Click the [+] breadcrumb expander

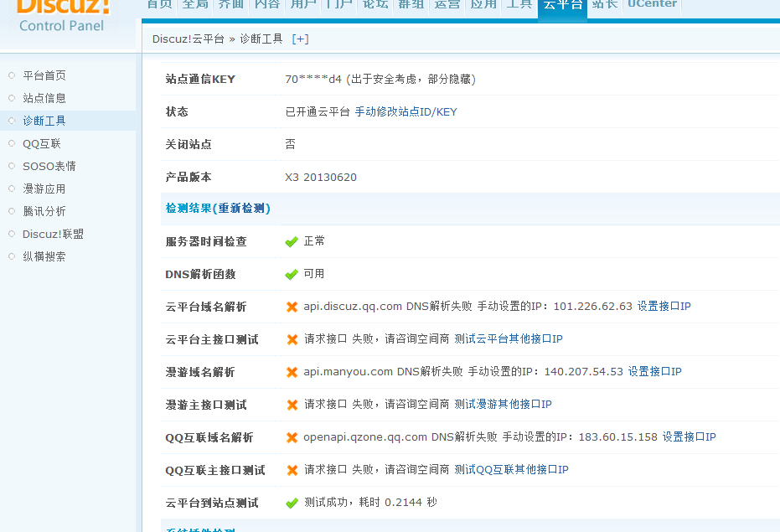[300, 39]
